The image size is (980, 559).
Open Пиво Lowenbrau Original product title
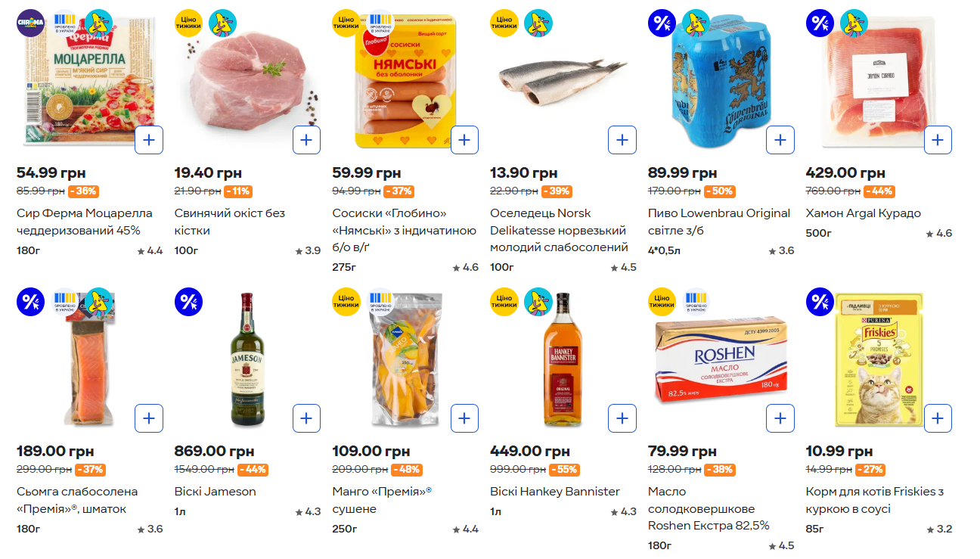(x=718, y=222)
